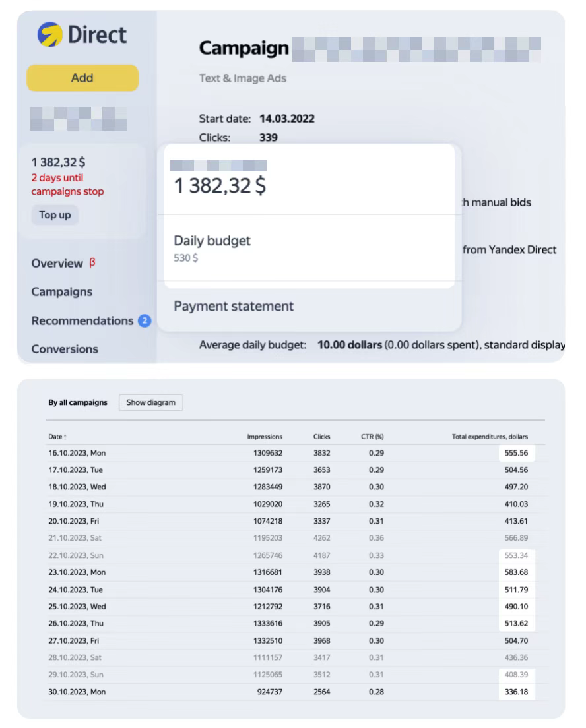The image size is (586, 728).
Task: Click the Show diagram button
Action: (x=151, y=402)
